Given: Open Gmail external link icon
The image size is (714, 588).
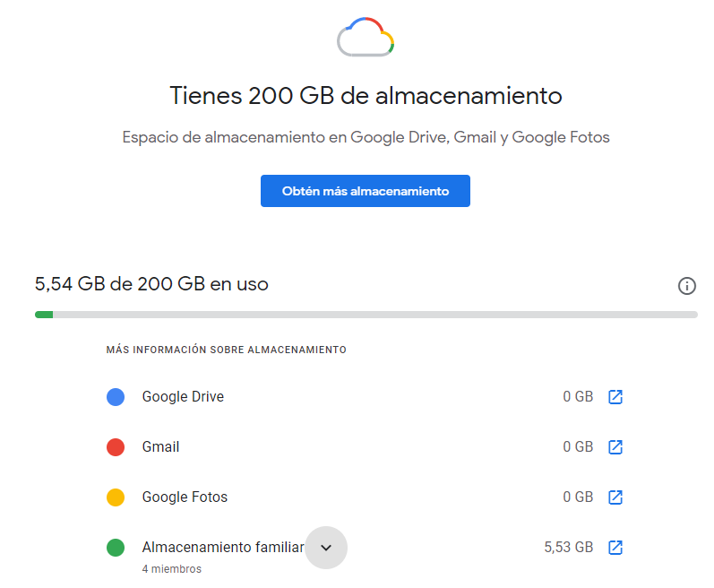Looking at the screenshot, I should coord(615,447).
